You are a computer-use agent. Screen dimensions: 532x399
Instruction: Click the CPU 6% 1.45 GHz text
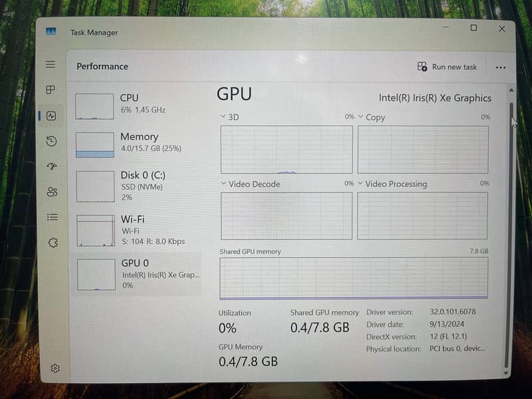[x=143, y=110]
